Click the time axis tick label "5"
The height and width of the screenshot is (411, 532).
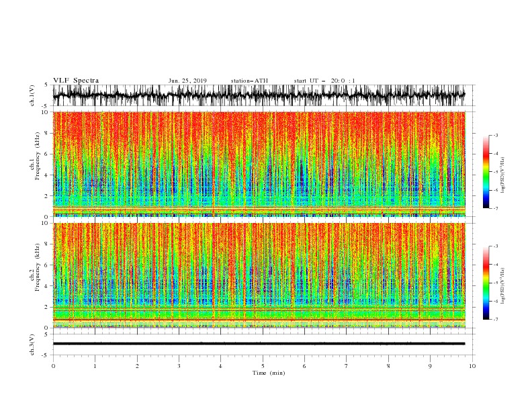click(x=263, y=366)
